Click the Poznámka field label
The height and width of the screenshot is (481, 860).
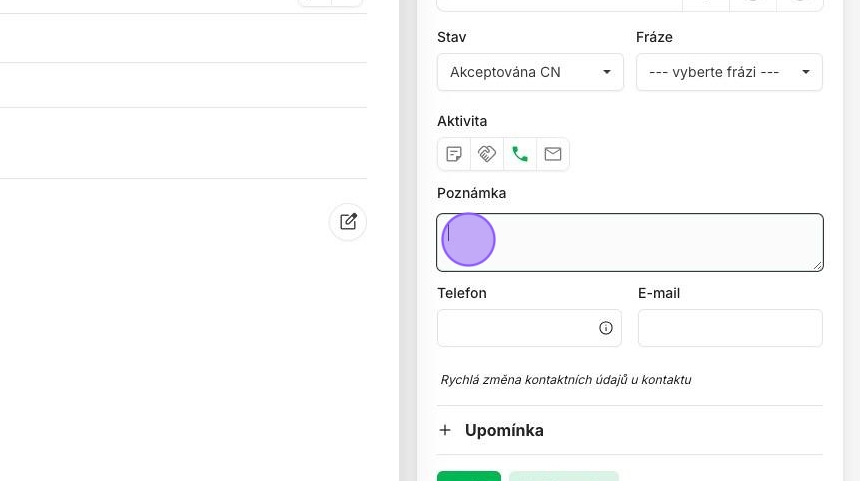click(x=471, y=193)
